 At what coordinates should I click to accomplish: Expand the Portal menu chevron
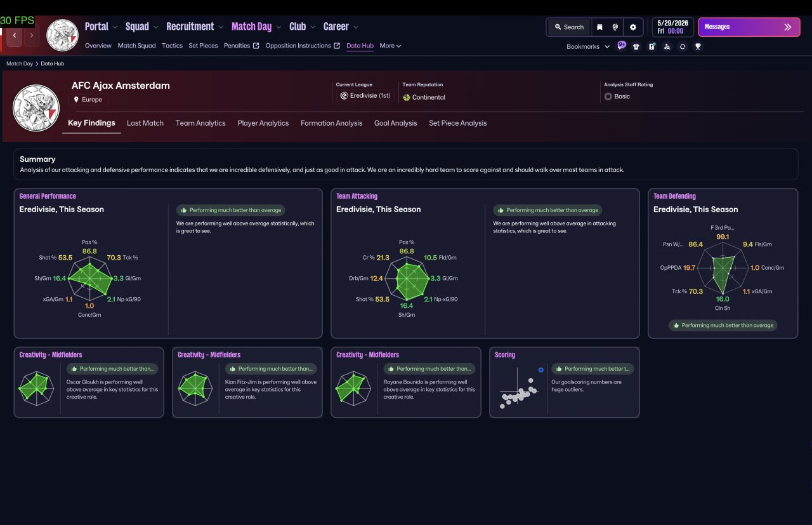point(115,27)
